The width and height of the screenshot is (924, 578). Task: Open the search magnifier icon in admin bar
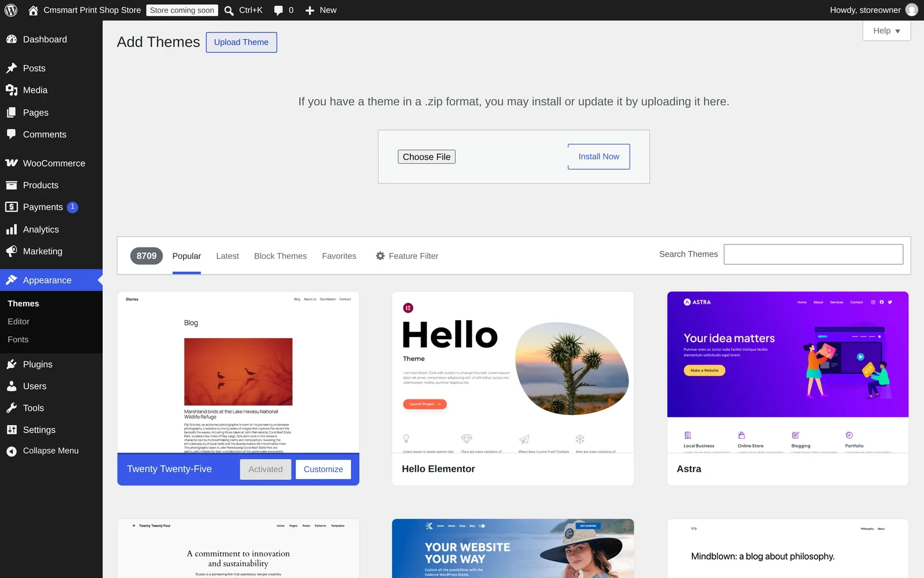pos(229,10)
